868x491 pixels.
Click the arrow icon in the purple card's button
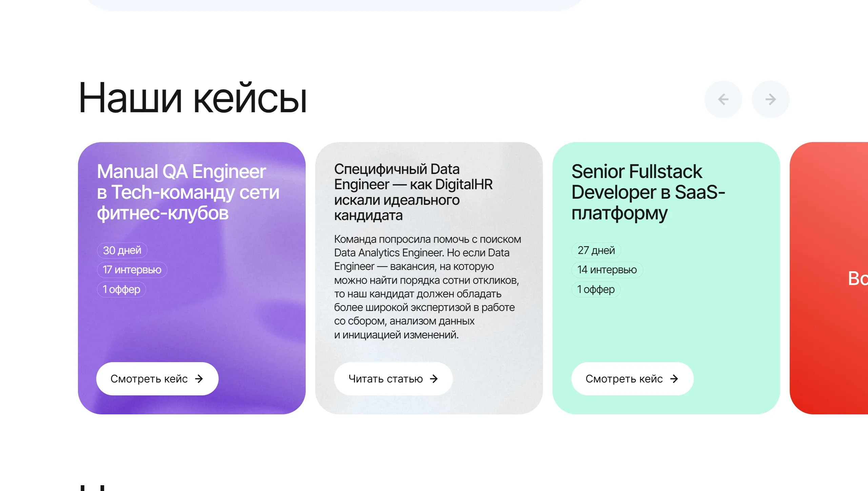(x=199, y=378)
